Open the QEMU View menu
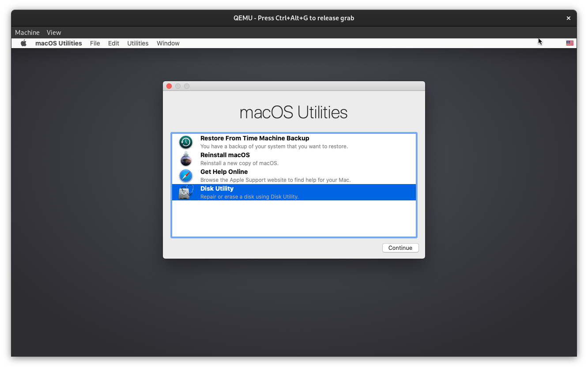This screenshot has width=588, height=369. (54, 32)
